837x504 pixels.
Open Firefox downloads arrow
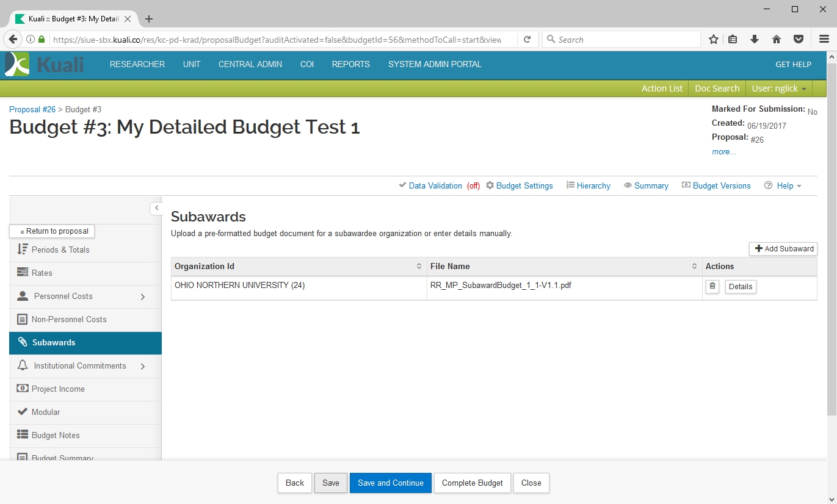point(755,40)
